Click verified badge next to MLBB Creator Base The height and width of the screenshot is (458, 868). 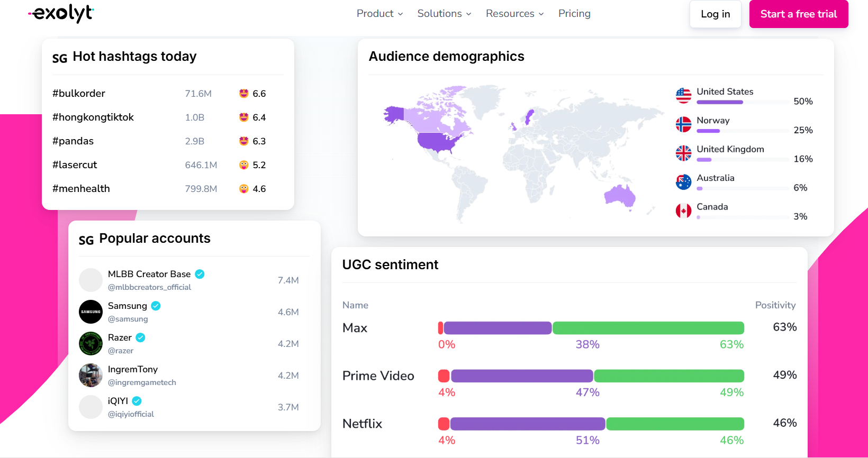200,274
